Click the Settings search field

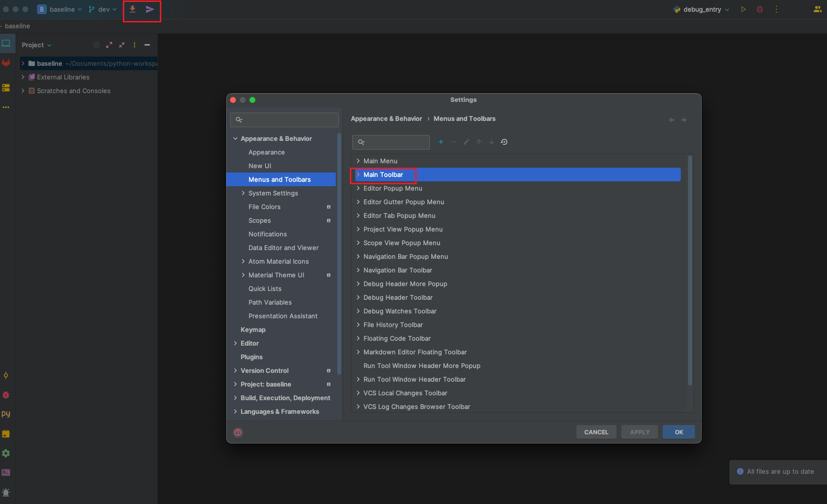coord(284,120)
